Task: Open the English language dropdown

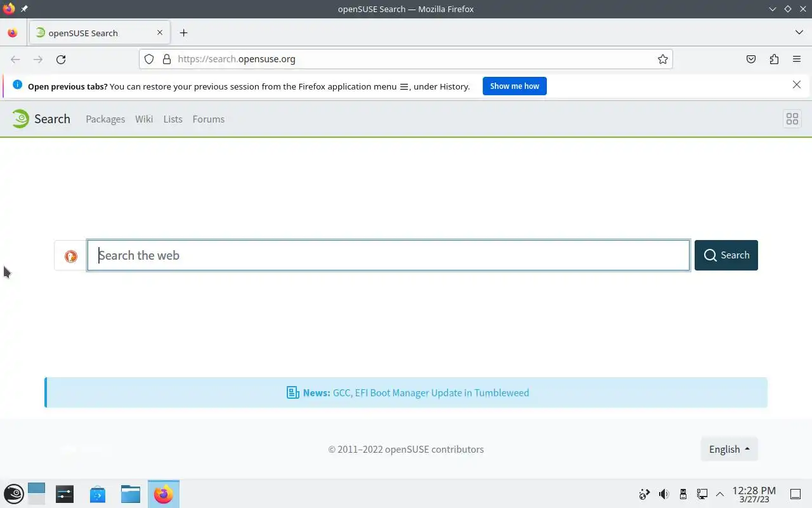Action: point(730,450)
